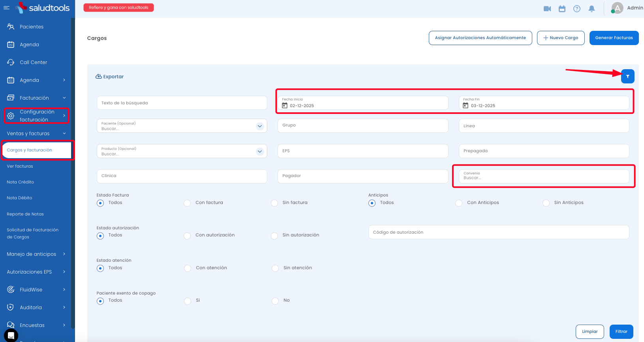Open the video camera icon in header
The image size is (644, 342).
tap(547, 9)
